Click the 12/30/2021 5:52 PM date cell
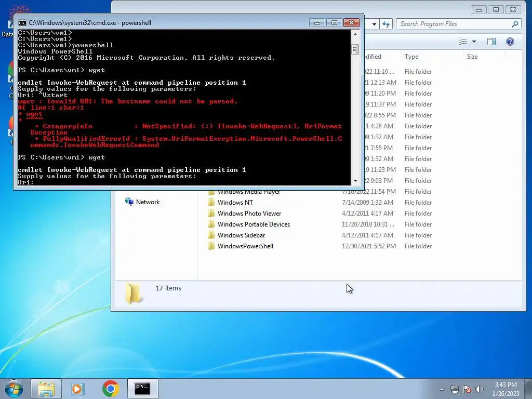Image resolution: width=532 pixels, height=399 pixels. pos(368,246)
